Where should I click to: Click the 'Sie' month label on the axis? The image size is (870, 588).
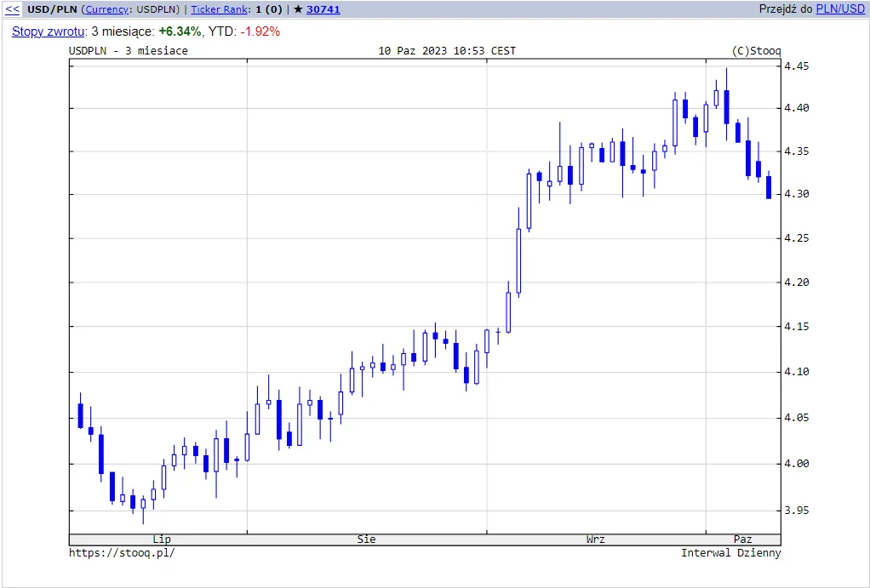coord(366,539)
